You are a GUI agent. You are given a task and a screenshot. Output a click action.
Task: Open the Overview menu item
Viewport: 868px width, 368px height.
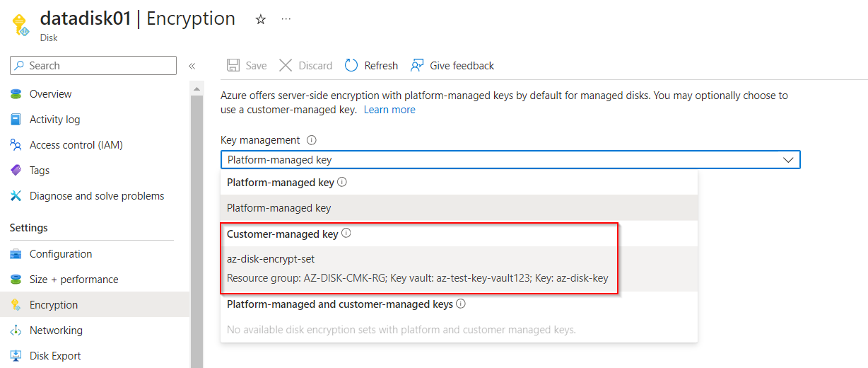point(50,94)
